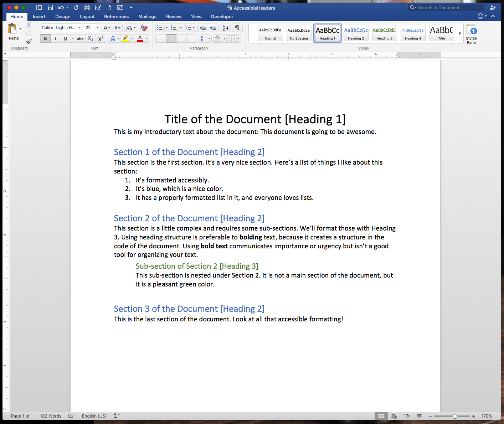
Task: Show paragraph marks
Action: (x=237, y=27)
